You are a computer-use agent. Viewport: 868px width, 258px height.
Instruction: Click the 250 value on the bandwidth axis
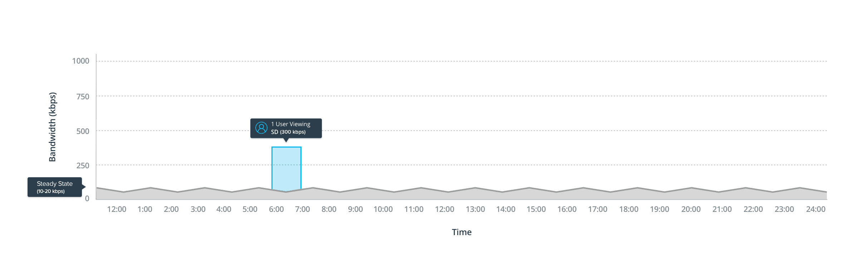point(83,165)
